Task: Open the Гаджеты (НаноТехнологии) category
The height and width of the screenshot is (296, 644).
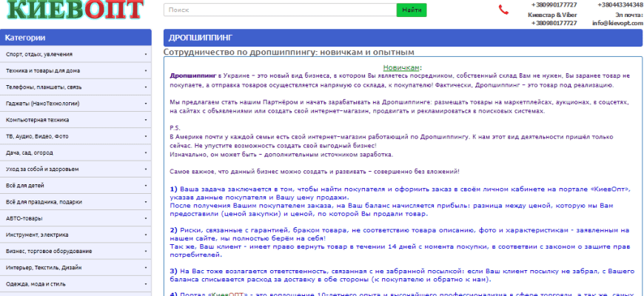Action: coord(76,104)
